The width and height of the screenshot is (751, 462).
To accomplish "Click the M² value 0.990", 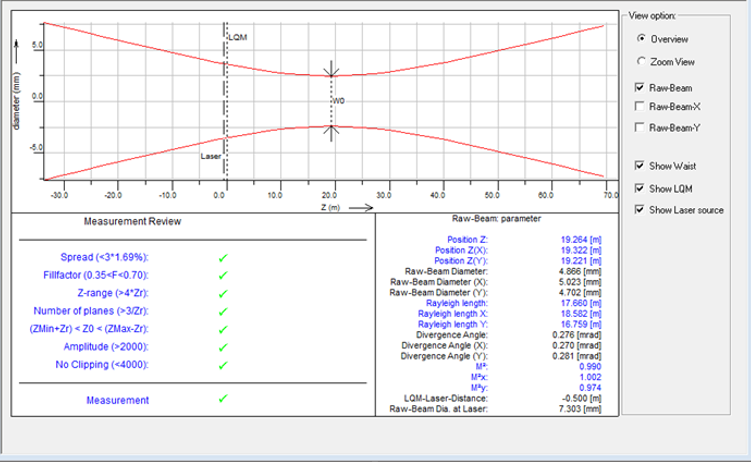I will point(590,366).
